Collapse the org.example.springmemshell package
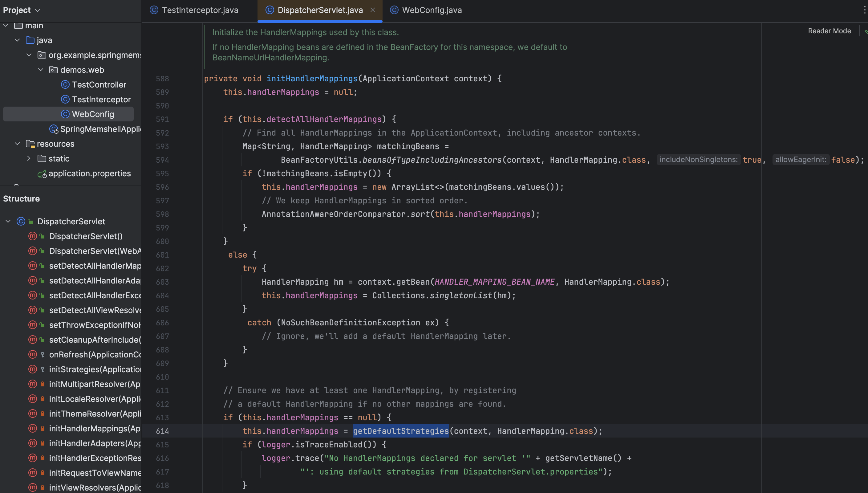The image size is (868, 493). coord(29,55)
